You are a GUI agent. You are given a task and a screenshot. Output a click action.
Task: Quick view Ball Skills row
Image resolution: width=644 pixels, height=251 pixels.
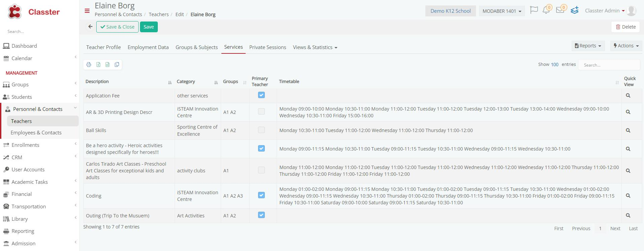[628, 130]
